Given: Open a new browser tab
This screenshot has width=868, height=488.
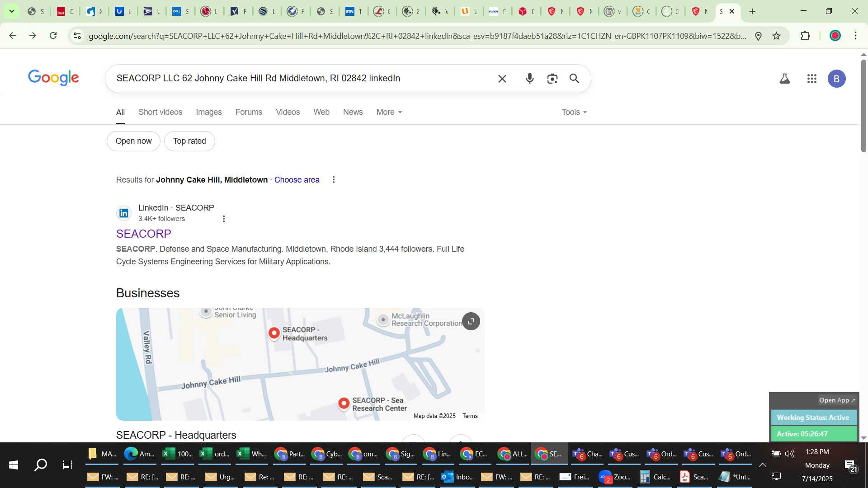Looking at the screenshot, I should point(752,11).
